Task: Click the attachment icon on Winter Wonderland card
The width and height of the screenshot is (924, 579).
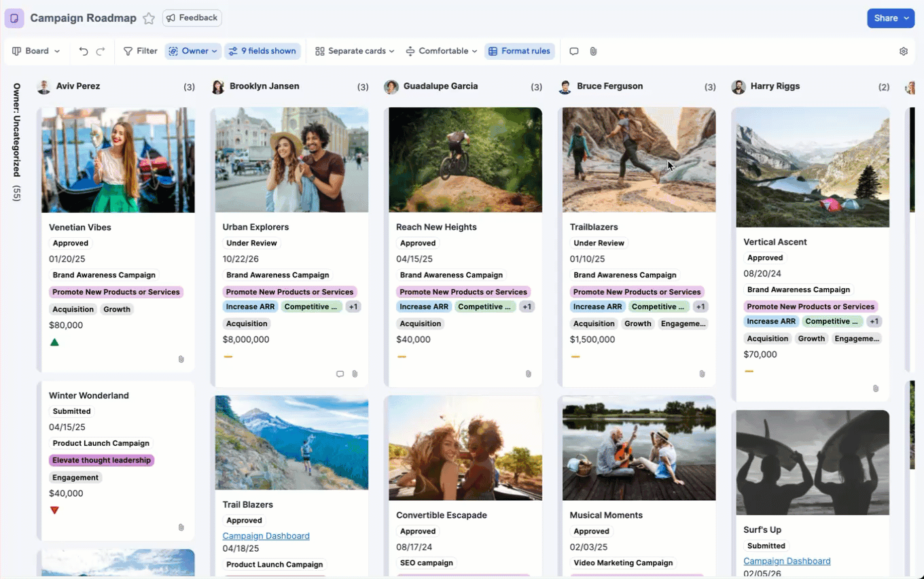Action: (x=181, y=527)
